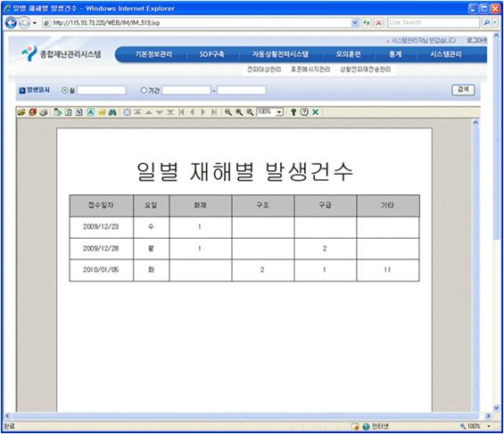Click the open file icon in report toolbar
The height and width of the screenshot is (434, 504).
[21, 112]
